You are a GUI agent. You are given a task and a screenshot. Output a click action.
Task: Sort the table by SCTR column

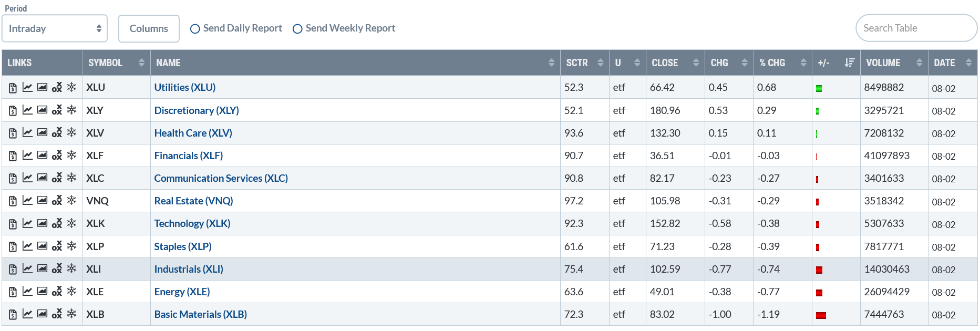[584, 63]
